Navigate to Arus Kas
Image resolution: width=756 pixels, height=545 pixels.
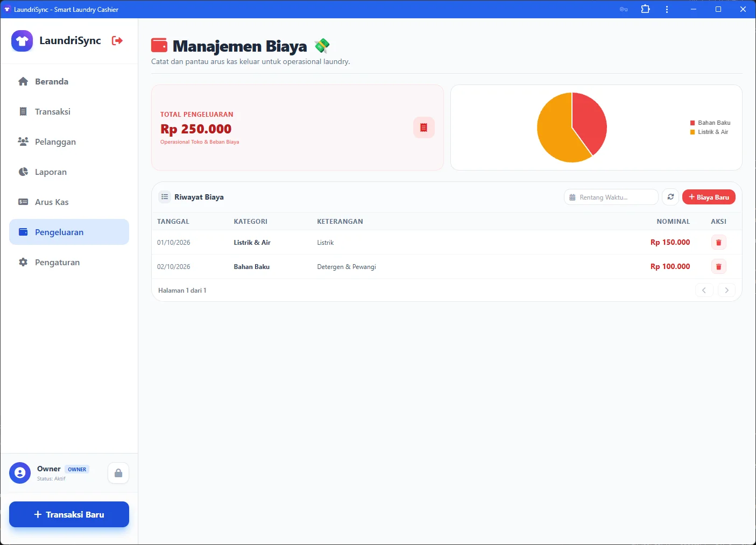click(x=69, y=202)
